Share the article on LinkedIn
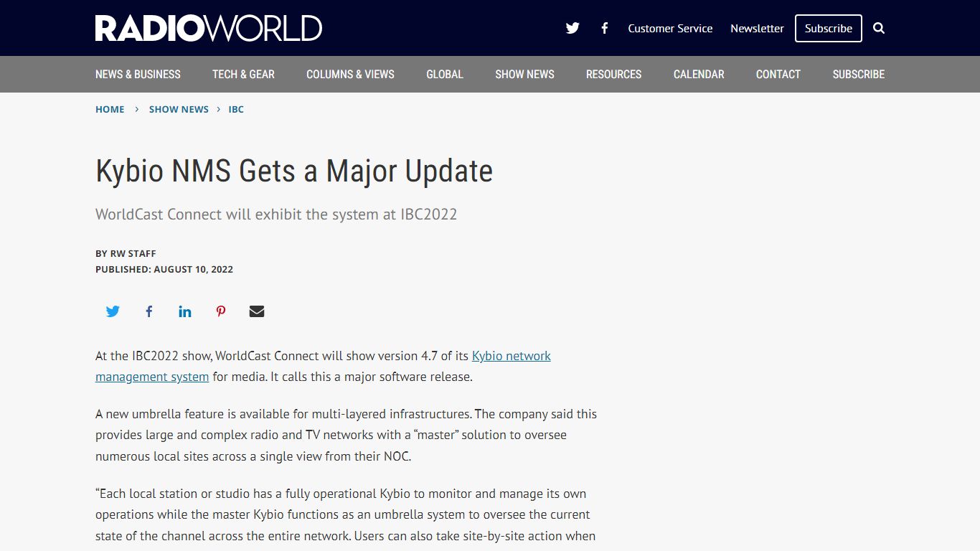980x551 pixels. (x=185, y=311)
